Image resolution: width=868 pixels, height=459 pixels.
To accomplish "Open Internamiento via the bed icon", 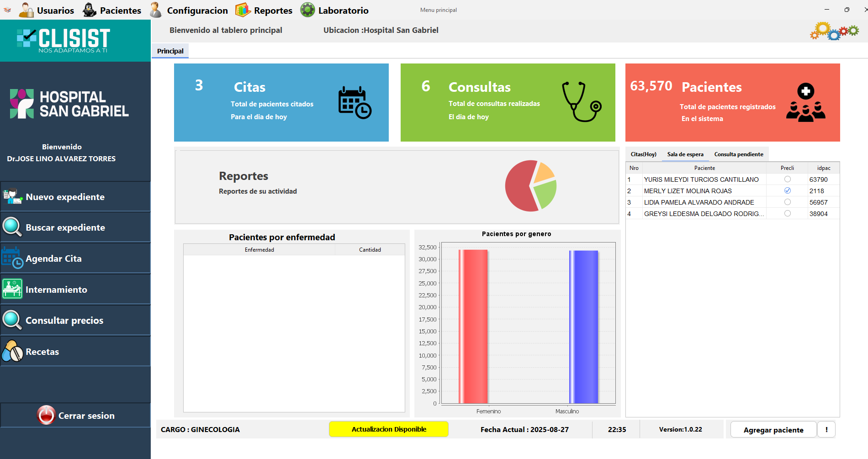I will 12,289.
